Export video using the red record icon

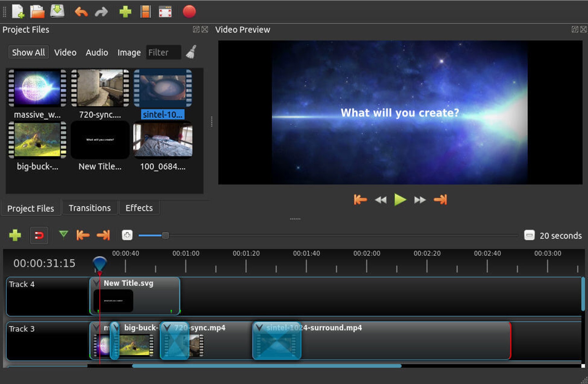[x=190, y=11]
